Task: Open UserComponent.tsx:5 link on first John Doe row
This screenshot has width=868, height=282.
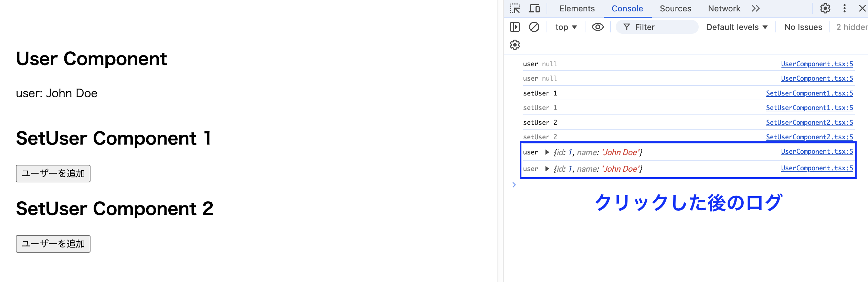Action: click(817, 151)
